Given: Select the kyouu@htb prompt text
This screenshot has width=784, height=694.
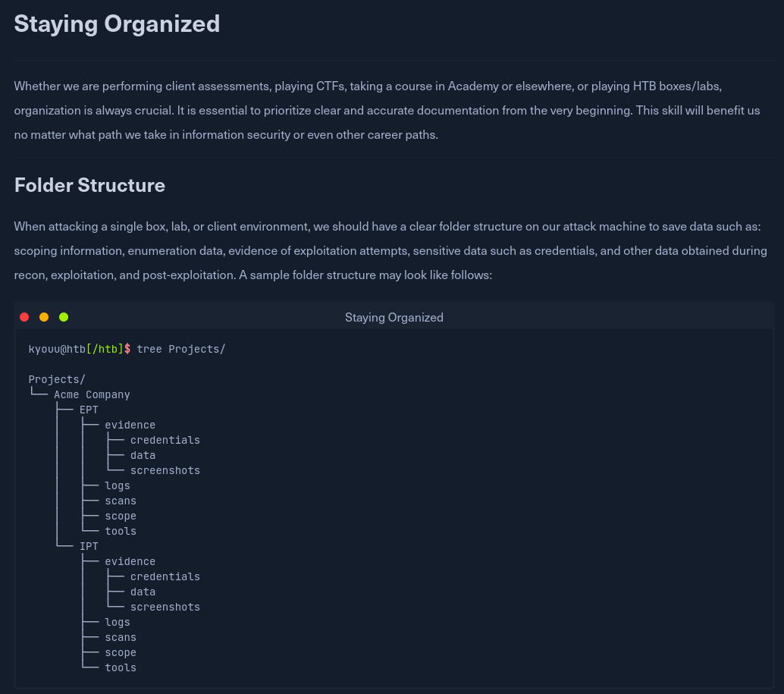Looking at the screenshot, I should point(57,349).
